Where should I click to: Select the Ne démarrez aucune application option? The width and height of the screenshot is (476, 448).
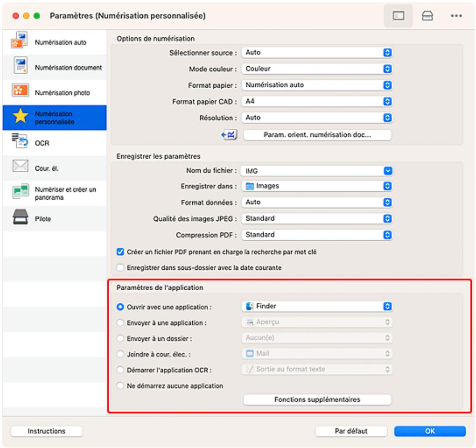pos(120,386)
